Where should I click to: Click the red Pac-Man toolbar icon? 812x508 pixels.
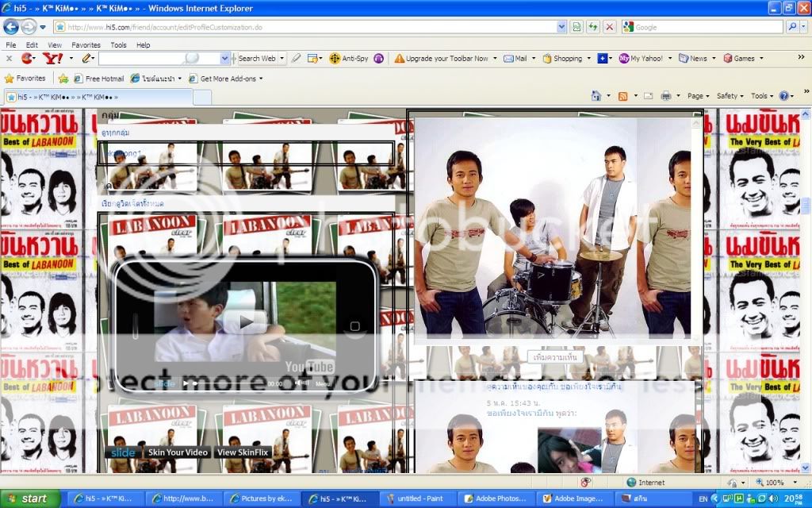coord(26,59)
